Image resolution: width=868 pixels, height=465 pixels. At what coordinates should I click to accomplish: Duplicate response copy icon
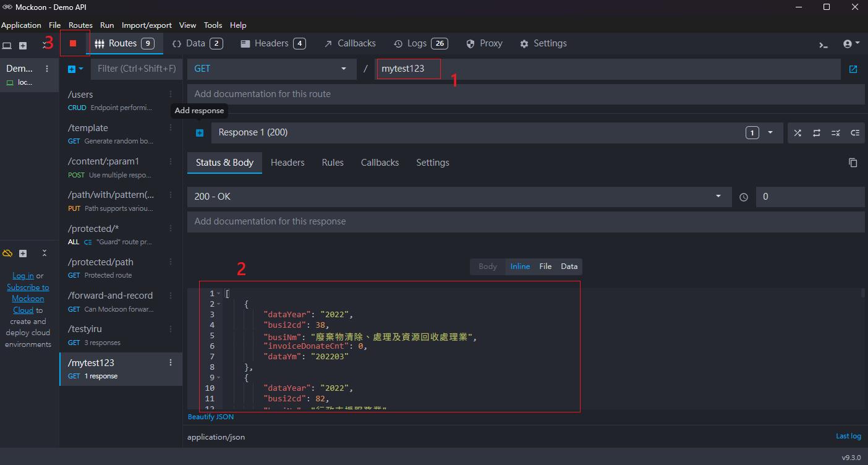click(x=853, y=163)
